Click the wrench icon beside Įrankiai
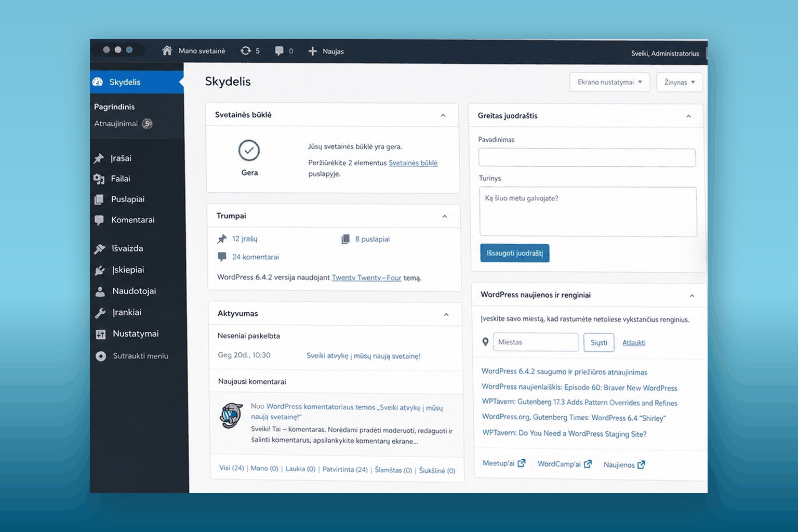Screen dimensions: 798x532 [x=100, y=313]
